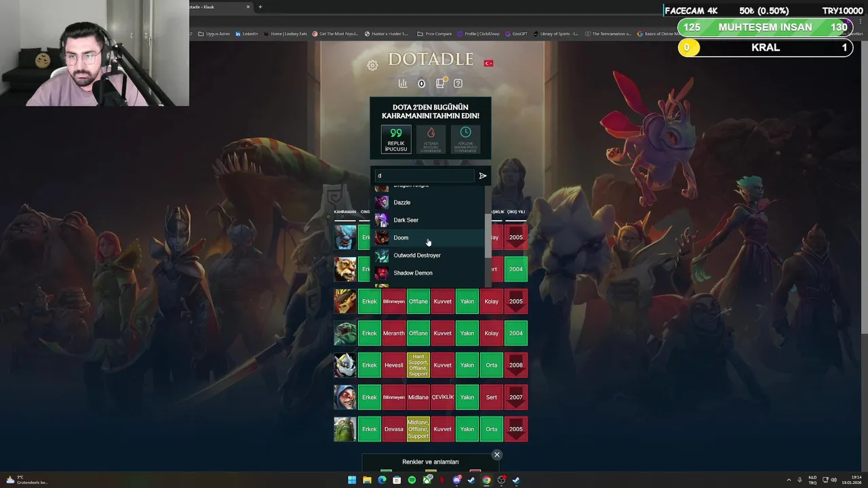This screenshot has width=868, height=488.
Task: Select the loading screen clock hint
Action: tap(465, 140)
